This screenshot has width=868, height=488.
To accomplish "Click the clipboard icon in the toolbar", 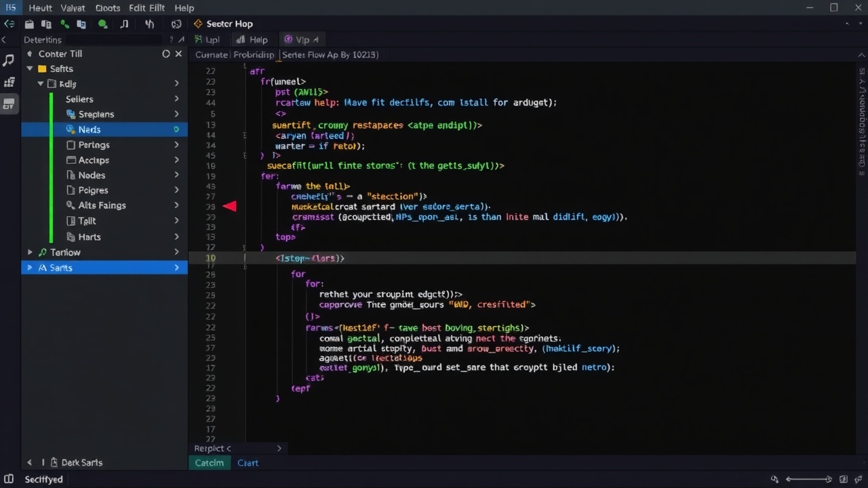I will [x=29, y=24].
